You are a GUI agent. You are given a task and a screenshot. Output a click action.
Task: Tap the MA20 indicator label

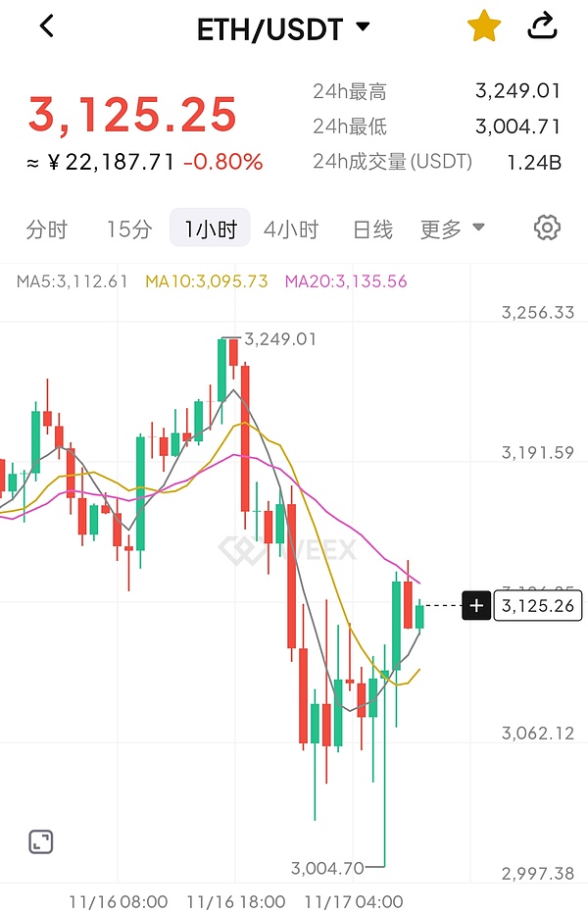(x=346, y=281)
